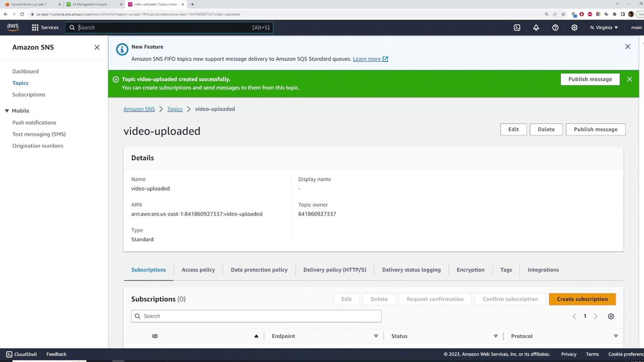644x362 pixels.
Task: Open the N. Virginia region dropdown
Action: [604, 28]
